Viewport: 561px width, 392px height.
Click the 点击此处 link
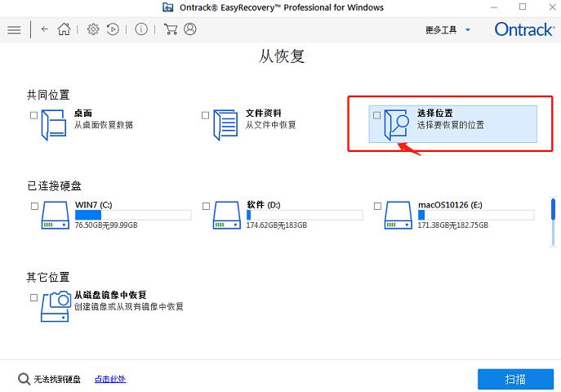110,379
